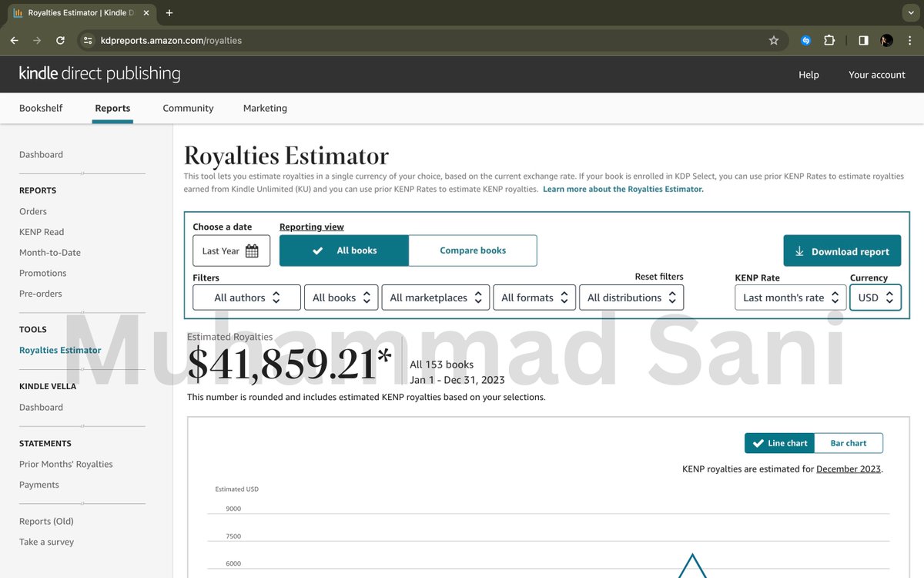Reload the page with the refresh icon
924x578 pixels.
pos(60,40)
